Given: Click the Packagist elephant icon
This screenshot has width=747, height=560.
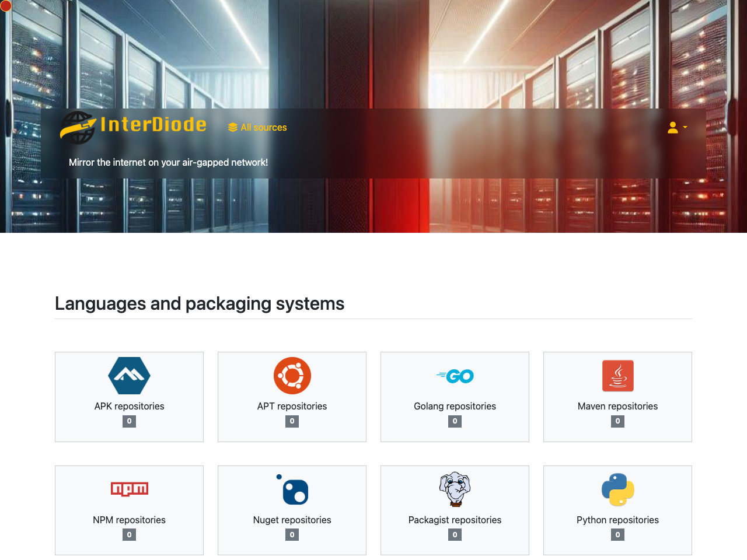Looking at the screenshot, I should point(455,489).
